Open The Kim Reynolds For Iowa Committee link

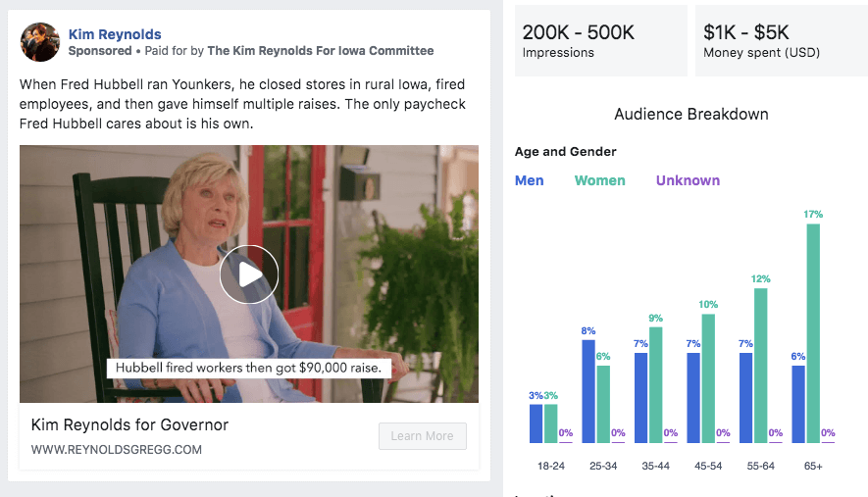tap(320, 51)
